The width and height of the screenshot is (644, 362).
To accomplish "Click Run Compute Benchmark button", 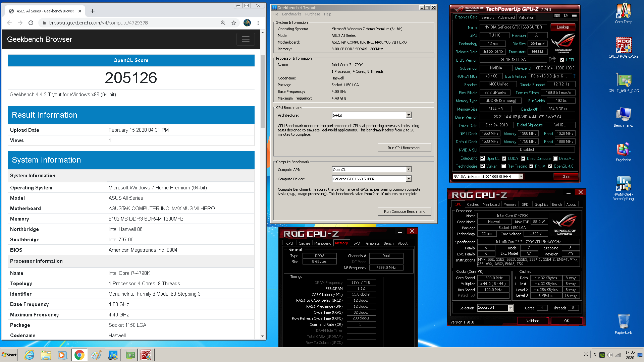I will pyautogui.click(x=404, y=212).
